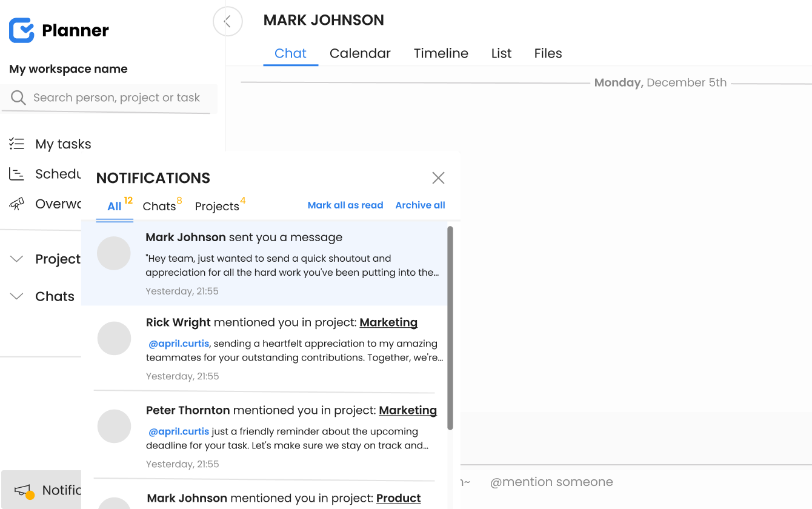Click the search magnifier icon
Image resolution: width=812 pixels, height=509 pixels.
(18, 98)
